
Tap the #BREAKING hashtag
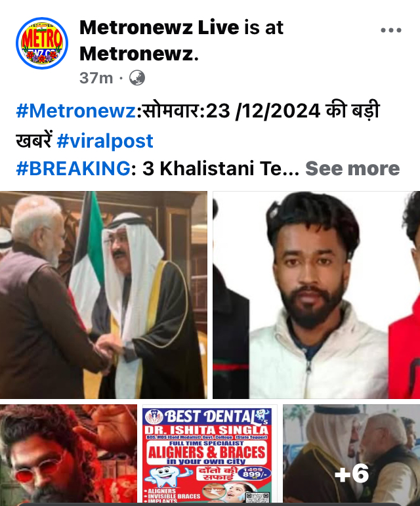pos(73,169)
